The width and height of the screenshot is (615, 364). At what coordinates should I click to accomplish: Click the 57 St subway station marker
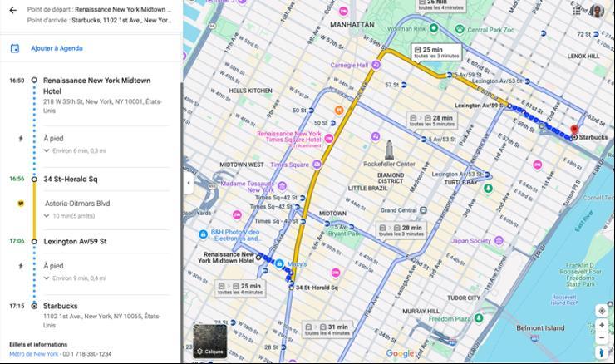404,85
